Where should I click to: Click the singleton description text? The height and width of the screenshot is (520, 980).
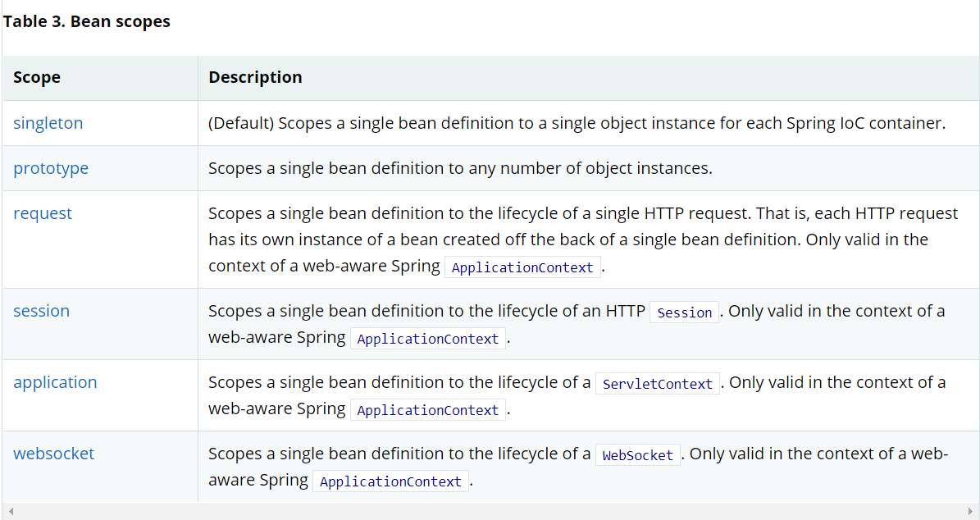click(577, 123)
